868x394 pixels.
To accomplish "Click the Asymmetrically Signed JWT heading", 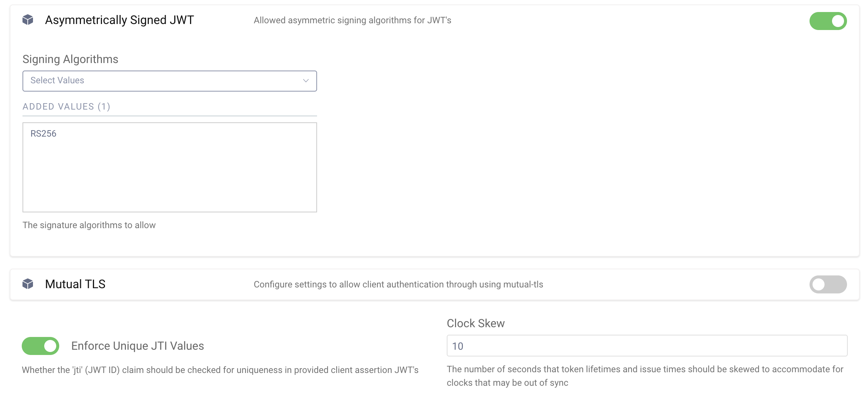I will pos(120,21).
